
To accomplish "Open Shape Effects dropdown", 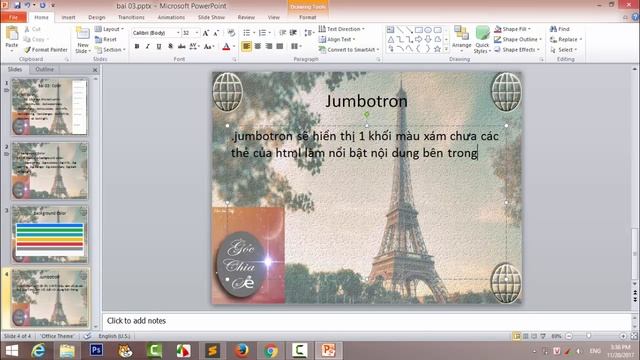I will 517,49.
